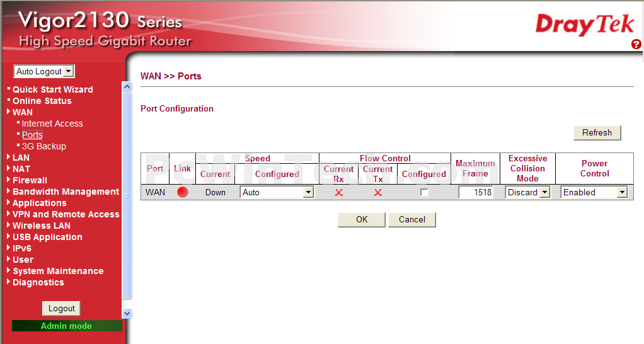Select the Ports submenu item
Viewport: 644px width, 344px height.
pyautogui.click(x=32, y=135)
